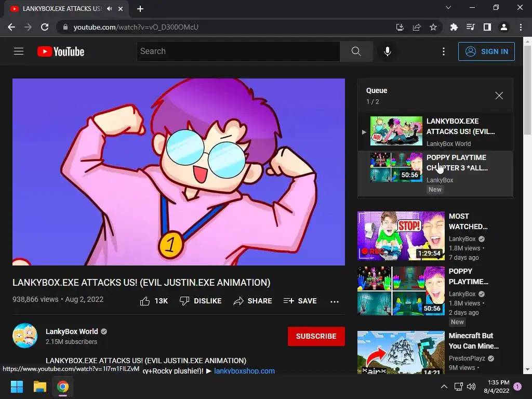
Task: Open the SHARE dialog
Action: [x=253, y=301]
